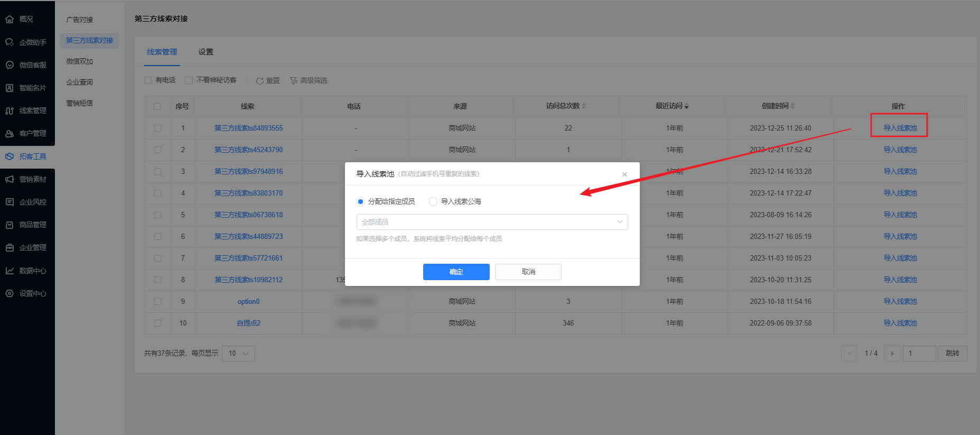
Task: Open 数据中心 chart icon in sidebar
Action: pos(10,271)
